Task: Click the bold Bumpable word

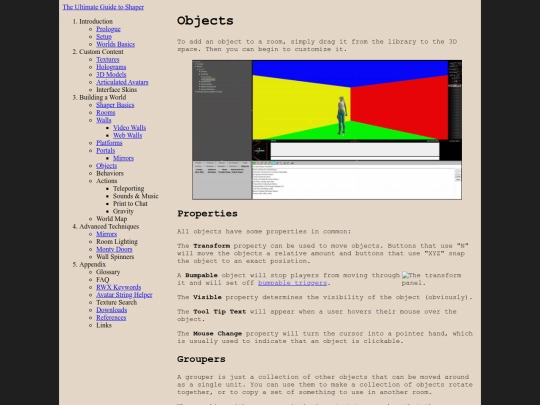Action: point(201,275)
